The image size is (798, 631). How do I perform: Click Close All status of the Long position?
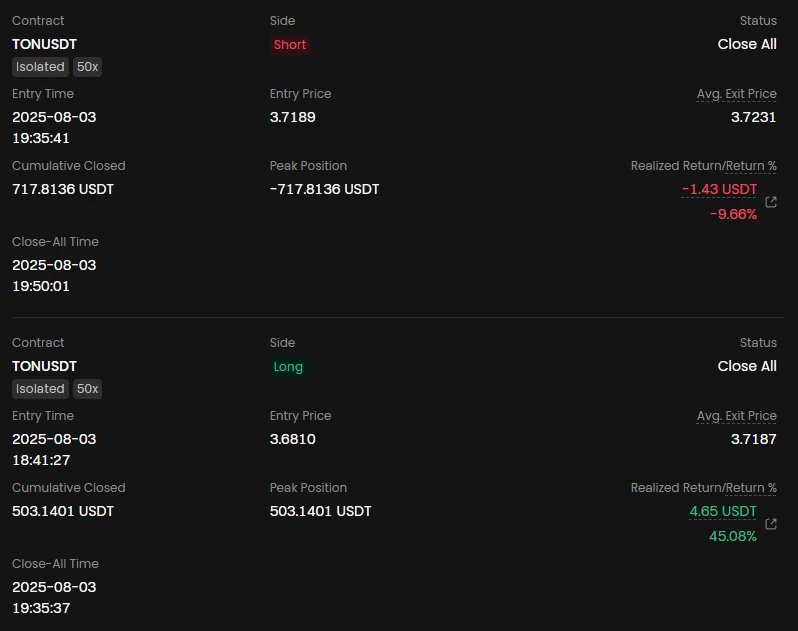pos(746,366)
